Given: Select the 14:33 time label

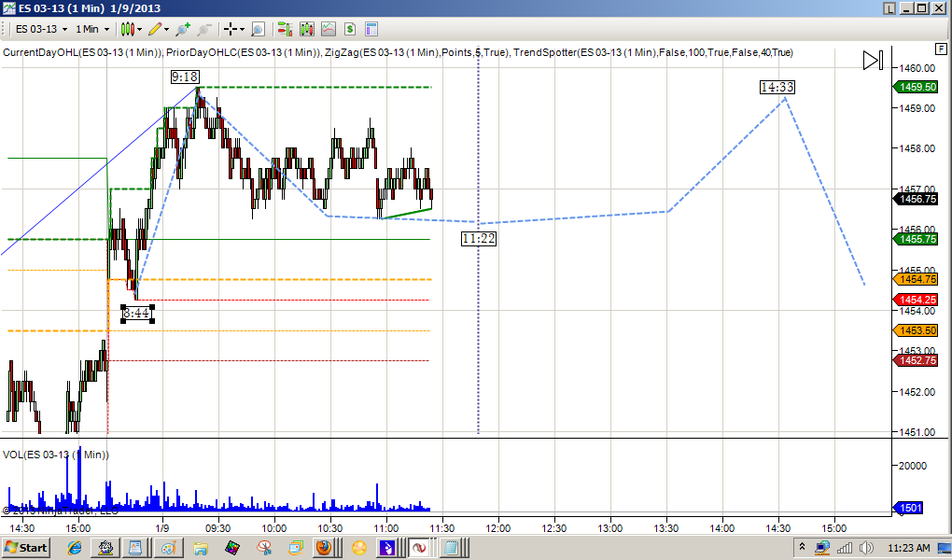Looking at the screenshot, I should [777, 88].
